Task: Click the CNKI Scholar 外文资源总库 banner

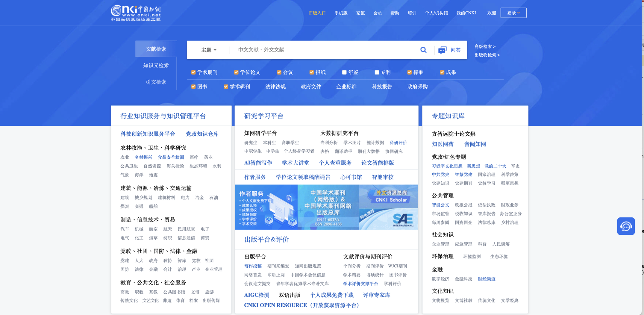Action: [389, 196]
